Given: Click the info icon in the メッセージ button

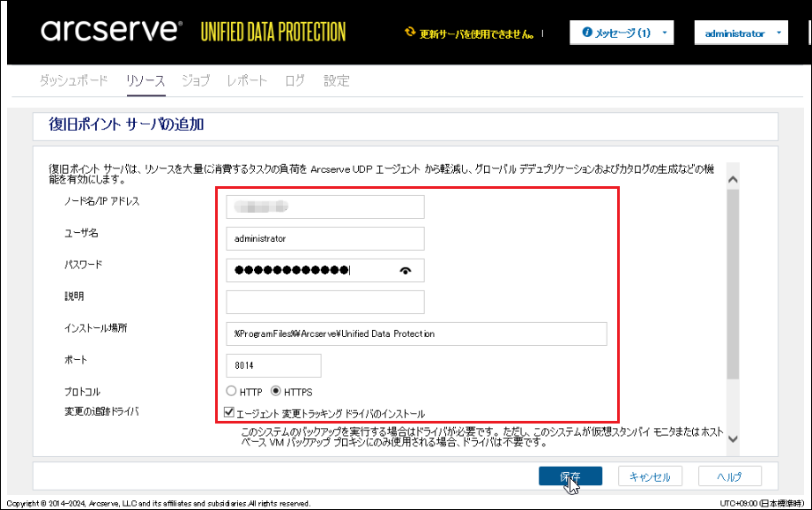Looking at the screenshot, I should [586, 32].
